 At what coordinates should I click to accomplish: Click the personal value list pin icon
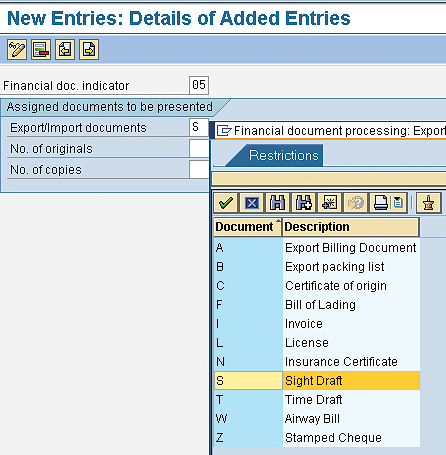tap(429, 203)
